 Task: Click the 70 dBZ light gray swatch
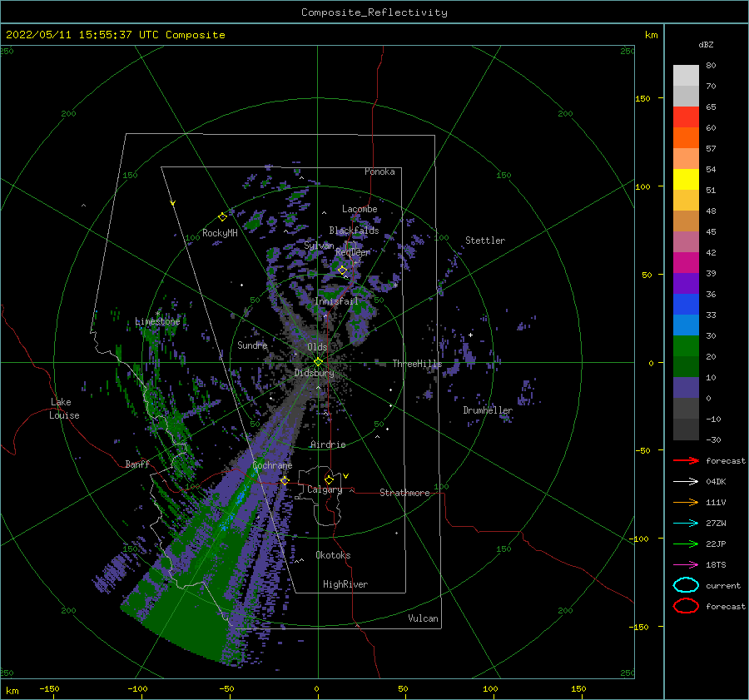[686, 76]
